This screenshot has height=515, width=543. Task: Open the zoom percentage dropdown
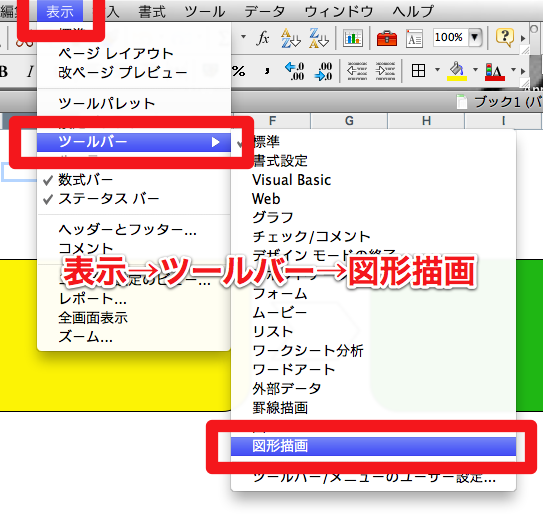475,37
